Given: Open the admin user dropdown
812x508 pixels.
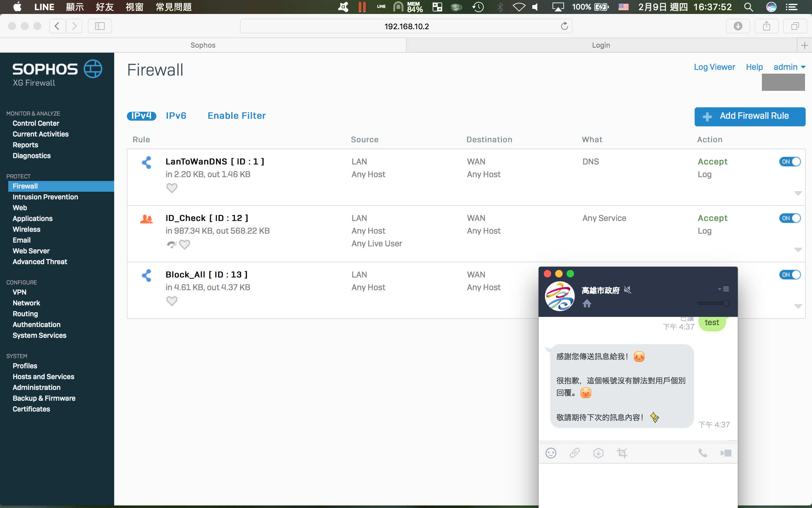Looking at the screenshot, I should 789,67.
